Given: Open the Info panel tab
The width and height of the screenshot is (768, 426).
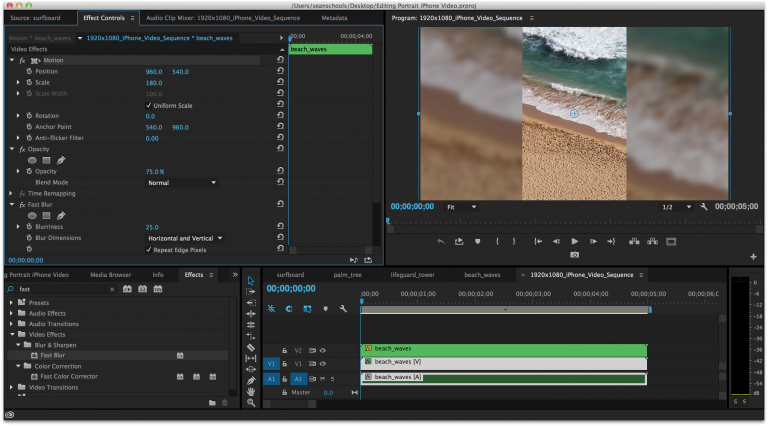Looking at the screenshot, I should coord(158,275).
